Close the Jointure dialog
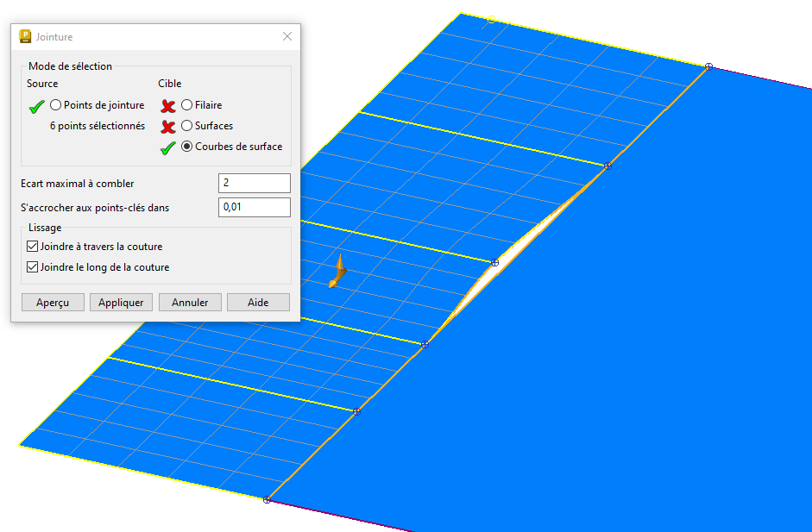The image size is (812, 532). click(x=287, y=37)
